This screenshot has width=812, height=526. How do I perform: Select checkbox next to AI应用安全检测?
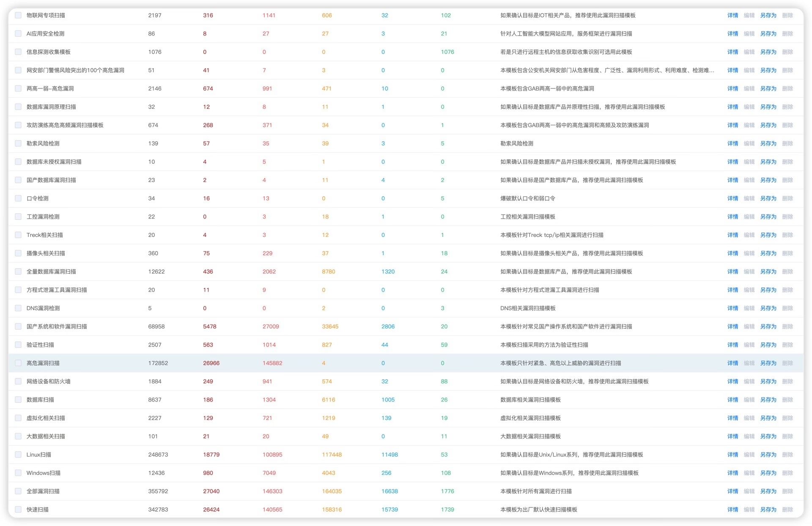(18, 33)
